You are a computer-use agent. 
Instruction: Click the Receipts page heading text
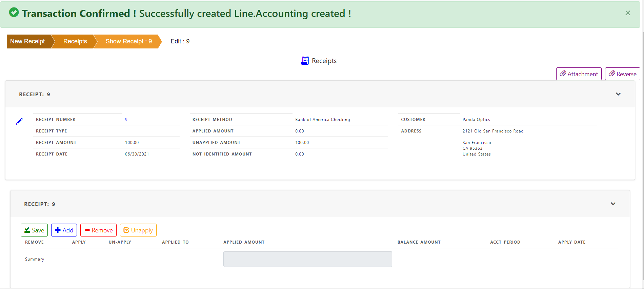click(324, 61)
